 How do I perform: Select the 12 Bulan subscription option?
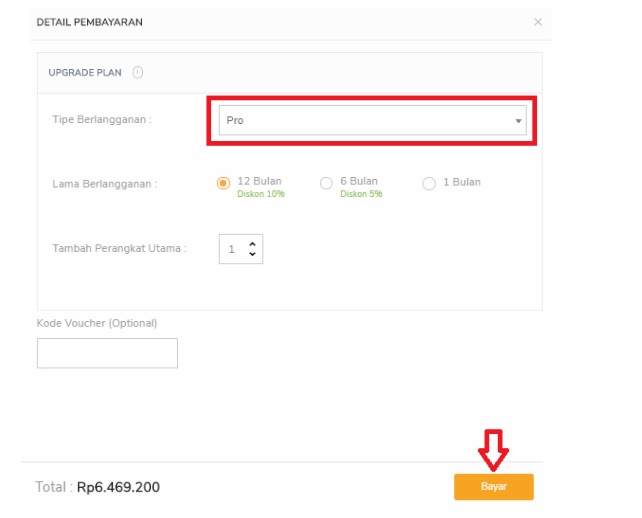click(223, 183)
